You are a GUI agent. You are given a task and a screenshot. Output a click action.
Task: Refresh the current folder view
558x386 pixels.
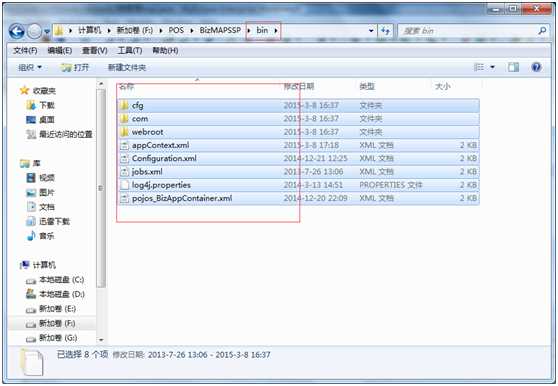point(385,31)
